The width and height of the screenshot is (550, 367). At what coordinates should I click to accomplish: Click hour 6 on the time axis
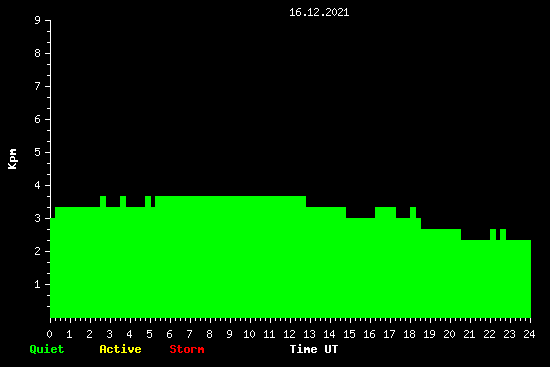169,334
